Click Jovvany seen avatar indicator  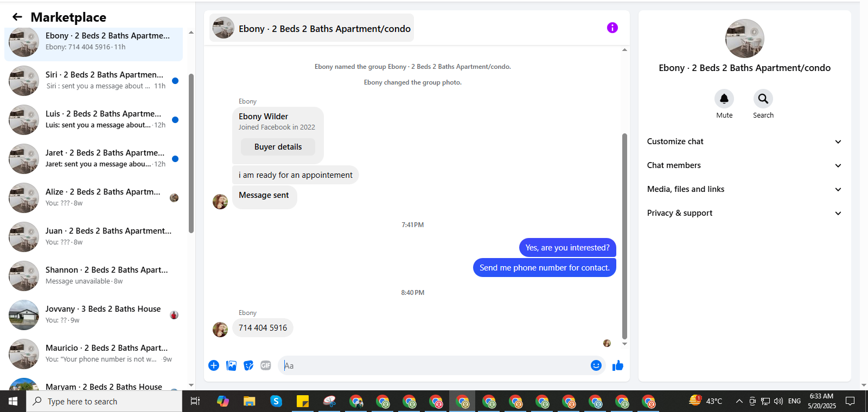[x=174, y=315]
